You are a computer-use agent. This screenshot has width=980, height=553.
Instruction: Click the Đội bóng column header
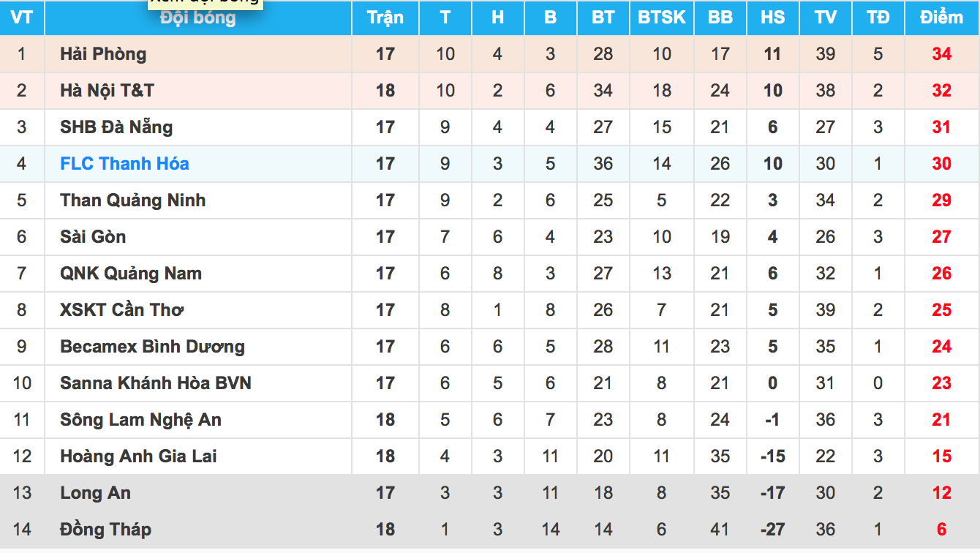(x=198, y=20)
